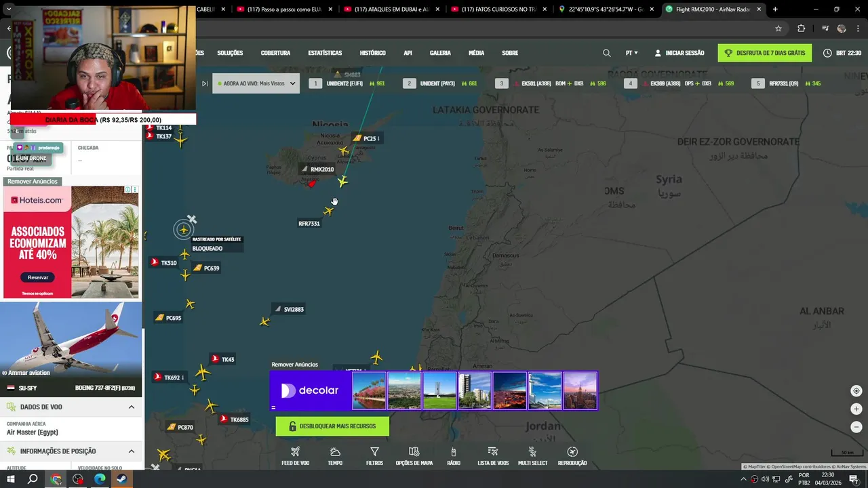Click the TK43 flight label
The height and width of the screenshot is (488, 868).
click(222, 359)
